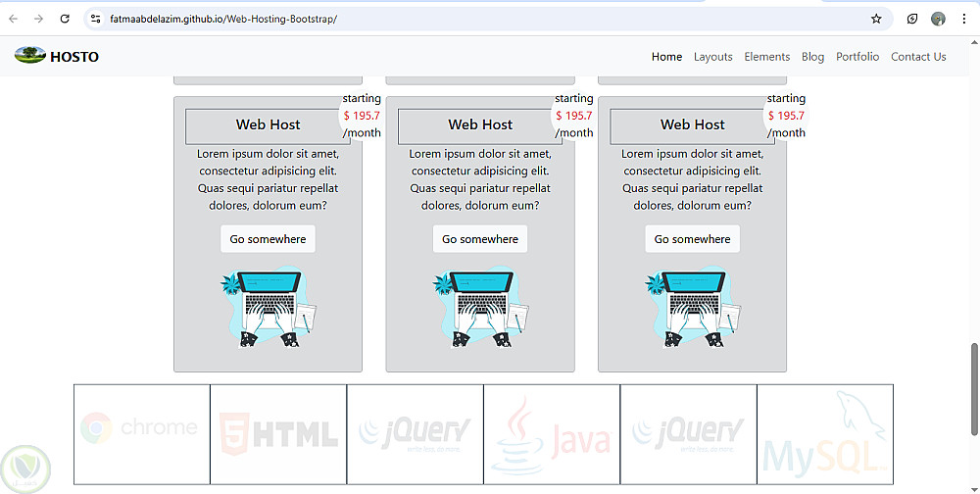980x494 pixels.
Task: Open the Elements nav item
Action: 767,57
